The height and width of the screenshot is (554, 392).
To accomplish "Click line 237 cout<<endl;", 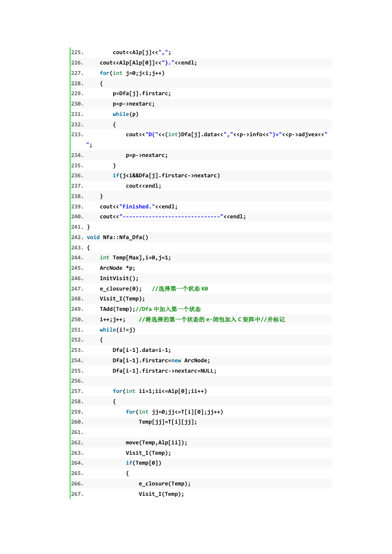I will pyautogui.click(x=143, y=186).
